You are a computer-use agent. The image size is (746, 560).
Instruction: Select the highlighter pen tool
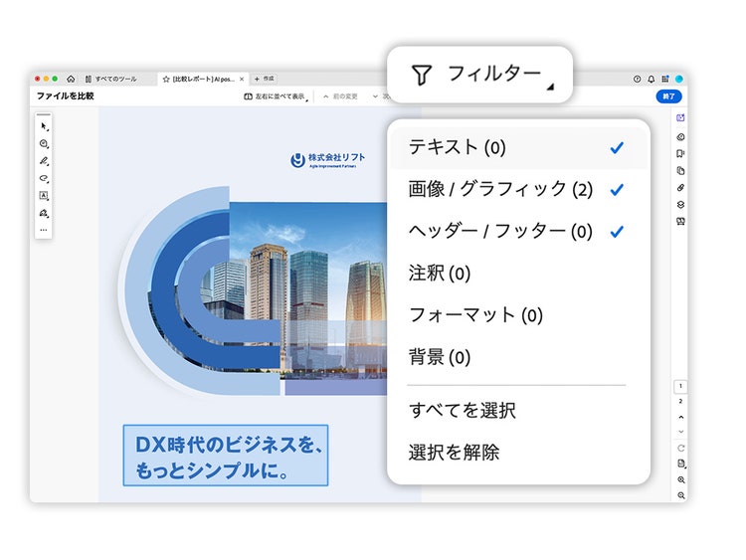(x=44, y=161)
